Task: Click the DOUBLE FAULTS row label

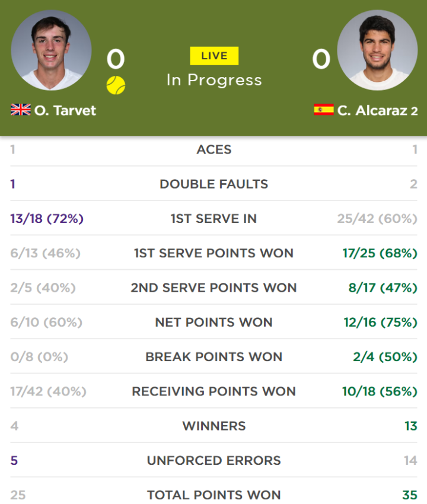Action: tap(214, 184)
